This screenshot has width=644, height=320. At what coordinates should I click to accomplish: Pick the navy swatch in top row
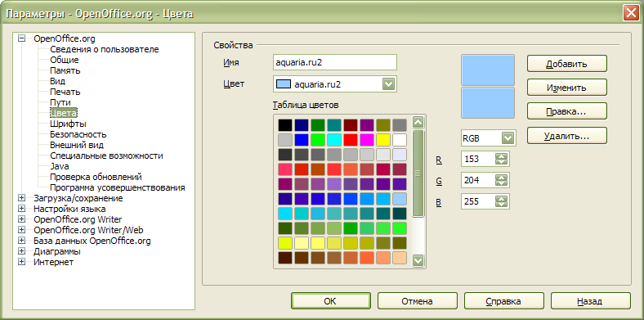302,125
